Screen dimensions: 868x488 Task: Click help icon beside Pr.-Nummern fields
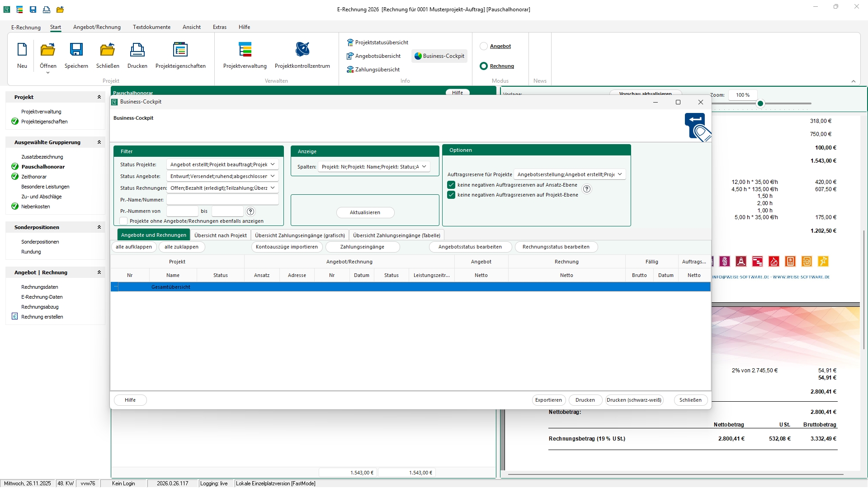tap(250, 211)
